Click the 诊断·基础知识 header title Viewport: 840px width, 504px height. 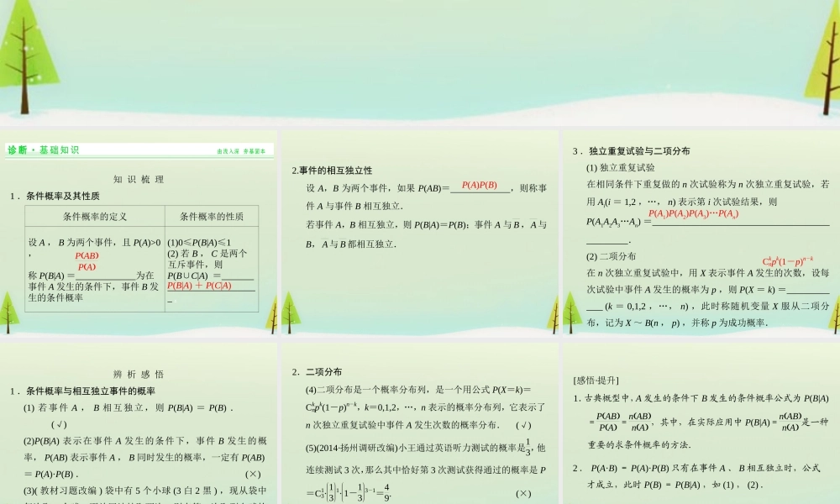coord(44,150)
